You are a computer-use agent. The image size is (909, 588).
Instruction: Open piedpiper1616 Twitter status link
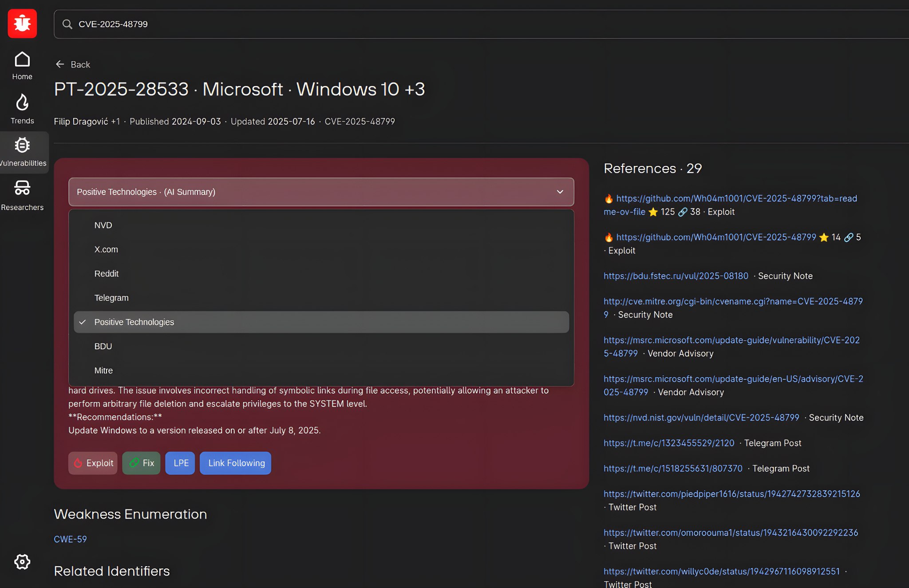[x=731, y=494]
